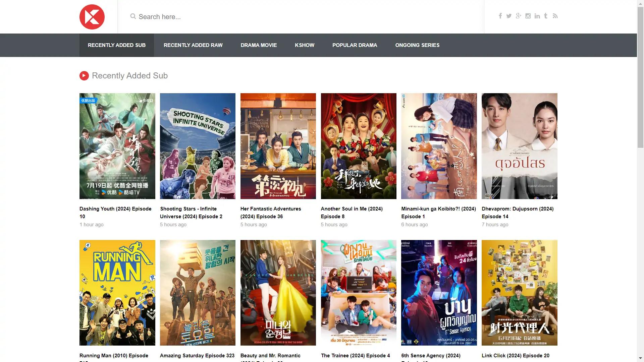The height and width of the screenshot is (362, 644).
Task: Click the red play icon beside Recently Added Sub
Action: coord(84,75)
